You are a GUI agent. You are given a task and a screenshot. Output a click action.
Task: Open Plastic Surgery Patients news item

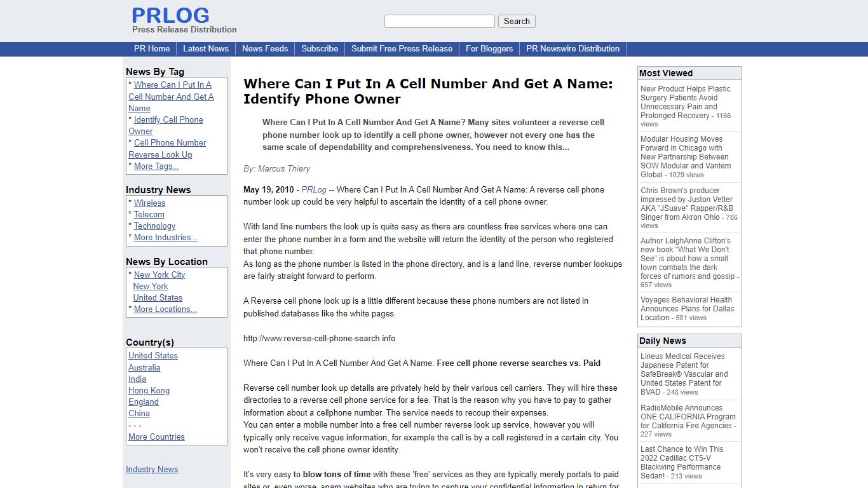pyautogui.click(x=686, y=102)
